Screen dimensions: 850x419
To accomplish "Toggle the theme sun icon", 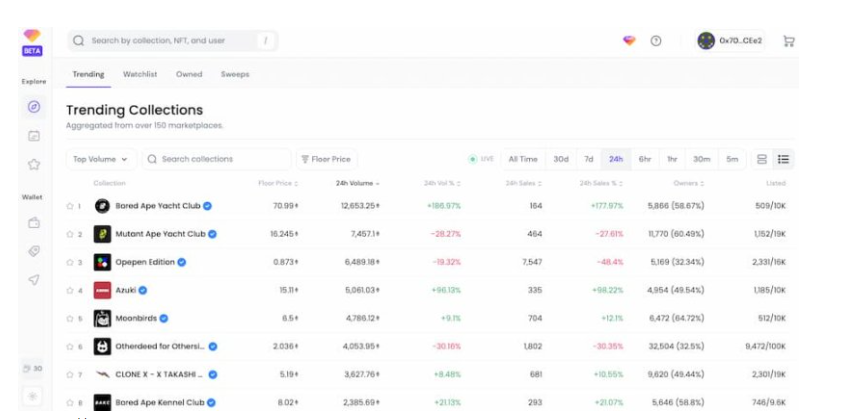I will click(x=33, y=396).
